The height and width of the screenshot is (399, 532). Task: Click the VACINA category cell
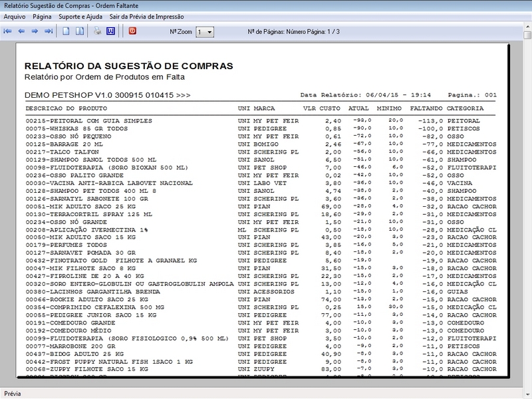(x=460, y=184)
